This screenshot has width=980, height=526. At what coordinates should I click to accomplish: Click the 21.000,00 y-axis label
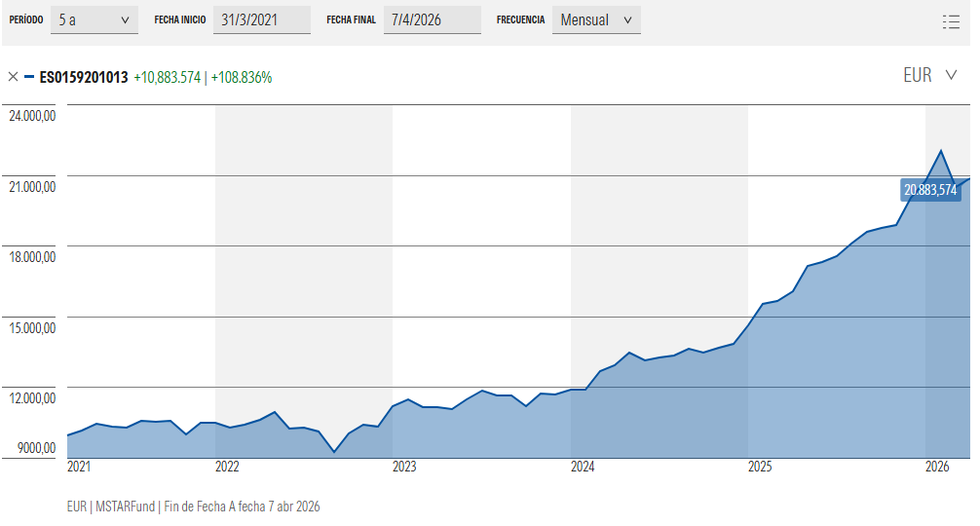point(32,187)
